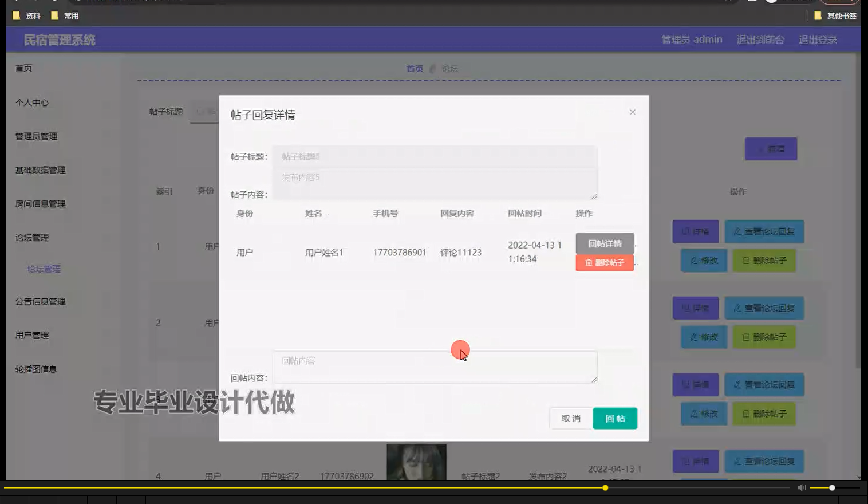The image size is (868, 504).
Task: Open the 首页 house entry in sidebar
Action: coord(23,68)
